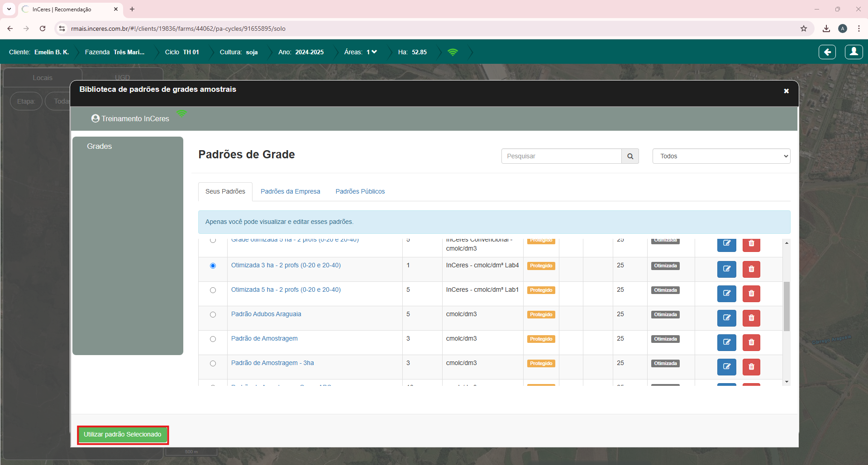
Task: Click the Cliente Emelin B. K. breadcrumb
Action: tap(39, 52)
